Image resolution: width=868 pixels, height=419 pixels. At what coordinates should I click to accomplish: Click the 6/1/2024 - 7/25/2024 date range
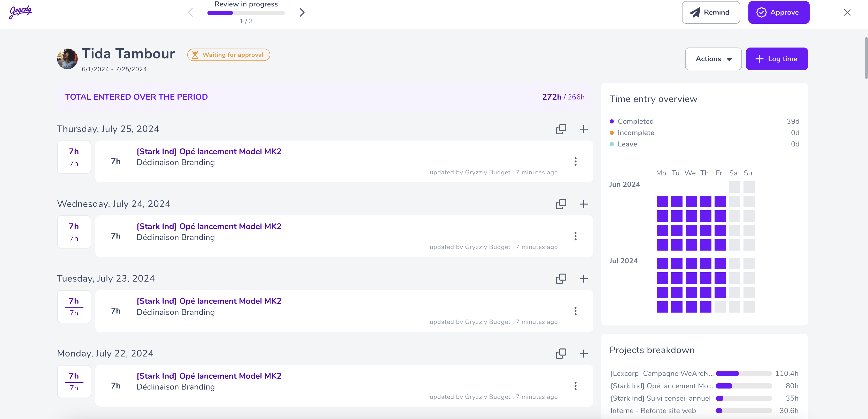[114, 69]
